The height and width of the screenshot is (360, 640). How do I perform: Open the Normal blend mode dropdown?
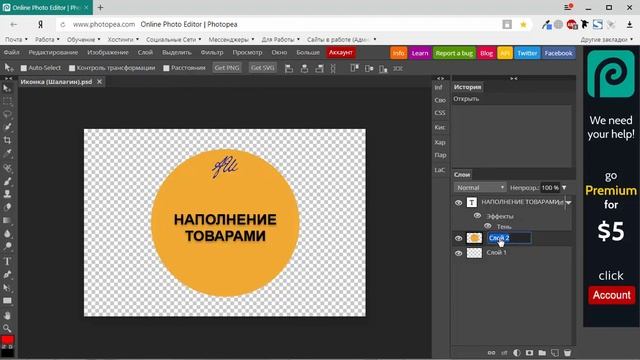coord(480,188)
